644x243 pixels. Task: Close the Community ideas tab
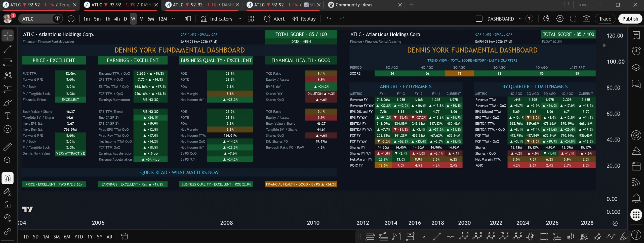point(400,5)
